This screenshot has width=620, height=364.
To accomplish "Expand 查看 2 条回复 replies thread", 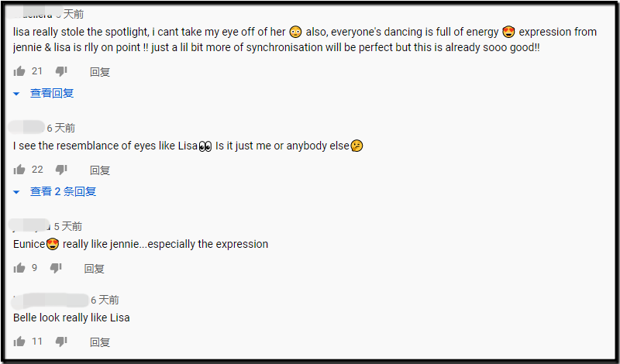I will pos(63,191).
